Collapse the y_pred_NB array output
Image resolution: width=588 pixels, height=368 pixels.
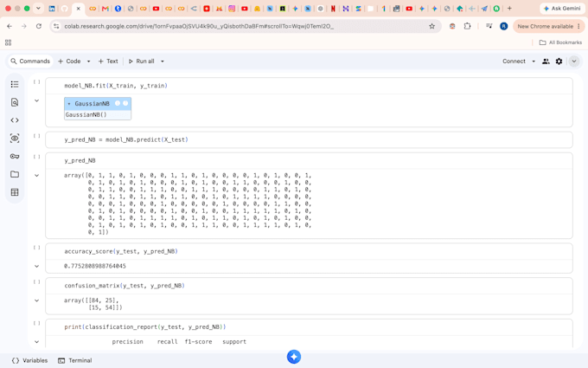tap(36, 176)
